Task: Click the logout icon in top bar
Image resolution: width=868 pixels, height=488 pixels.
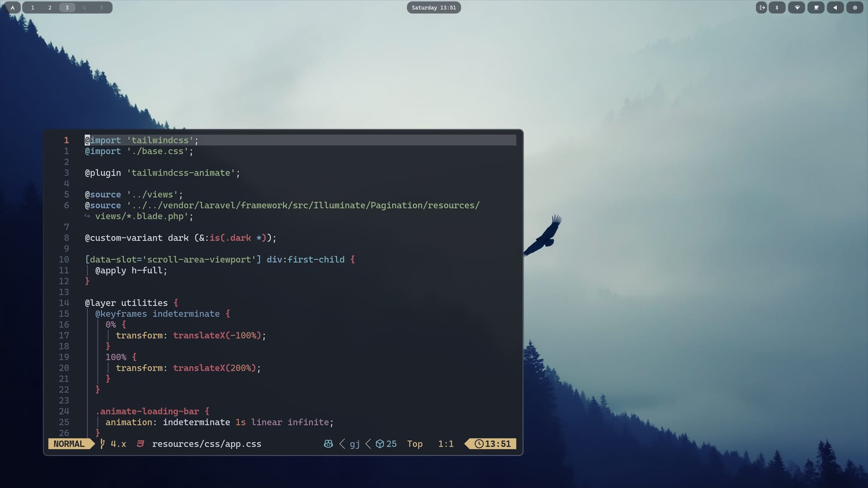Action: pos(762,8)
